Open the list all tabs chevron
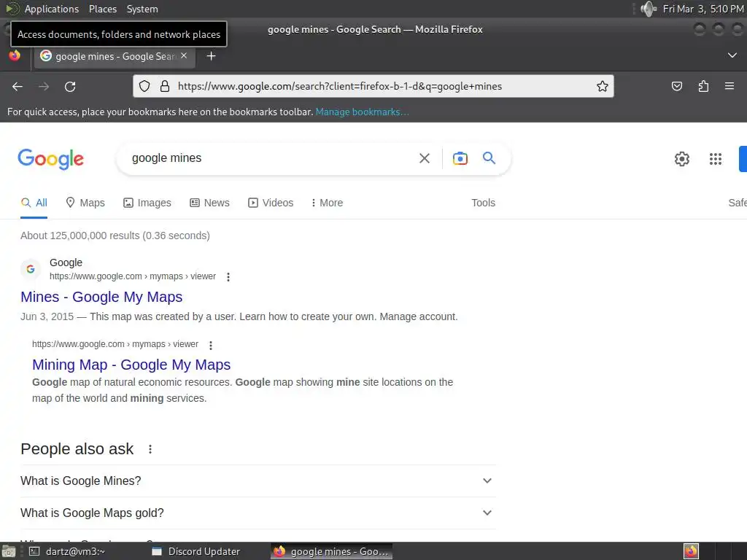This screenshot has width=747, height=560. coord(732,55)
